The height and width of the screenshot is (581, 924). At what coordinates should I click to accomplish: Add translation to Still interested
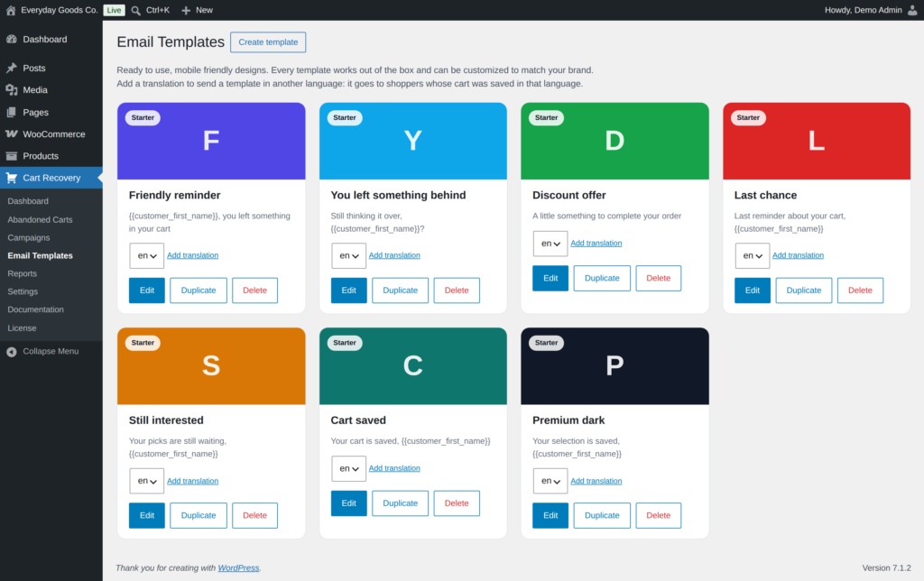click(193, 481)
